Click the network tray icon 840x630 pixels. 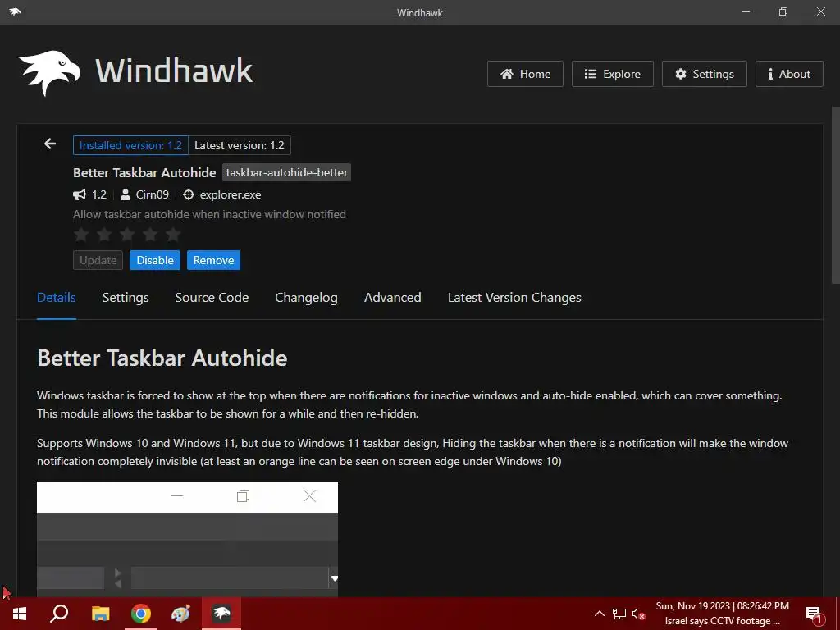coord(619,614)
